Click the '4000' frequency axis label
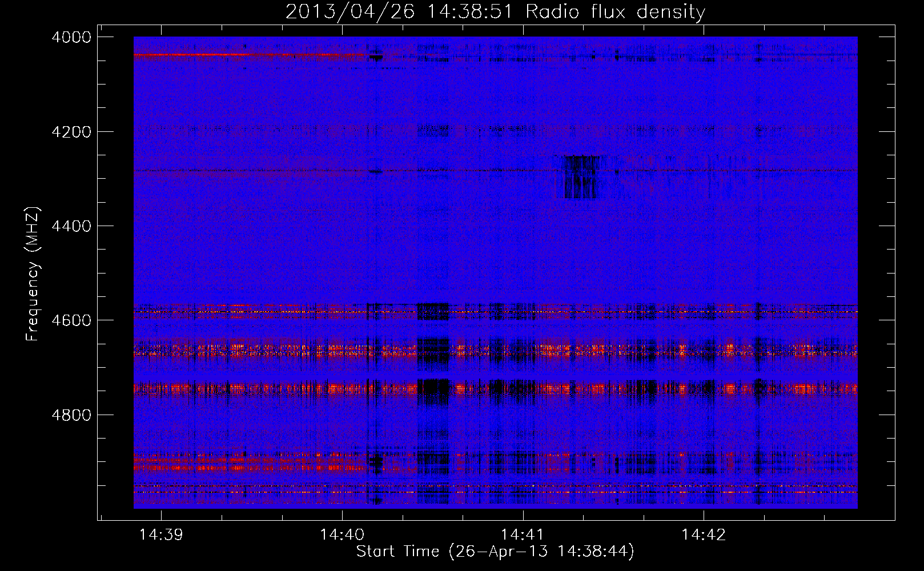The image size is (924, 571). [71, 37]
